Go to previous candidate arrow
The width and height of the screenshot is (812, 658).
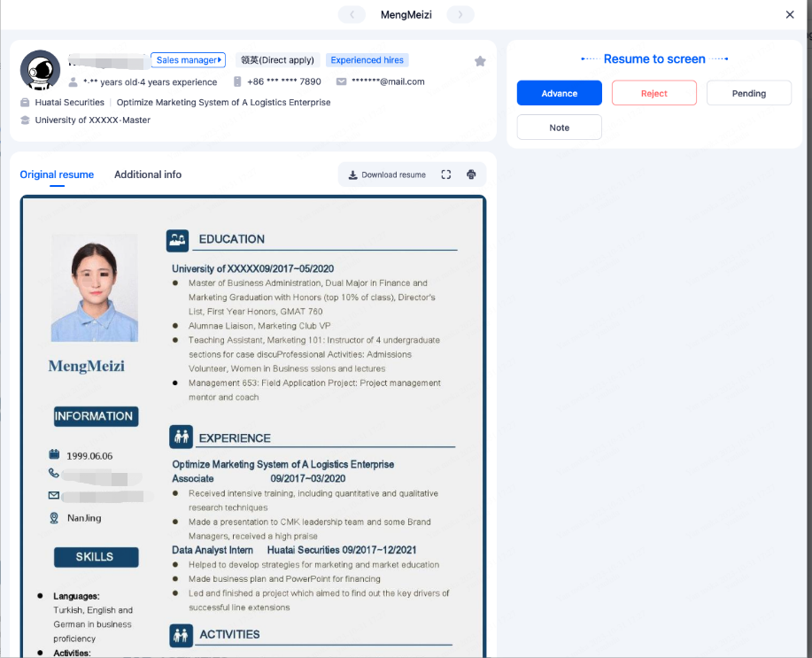[x=352, y=14]
